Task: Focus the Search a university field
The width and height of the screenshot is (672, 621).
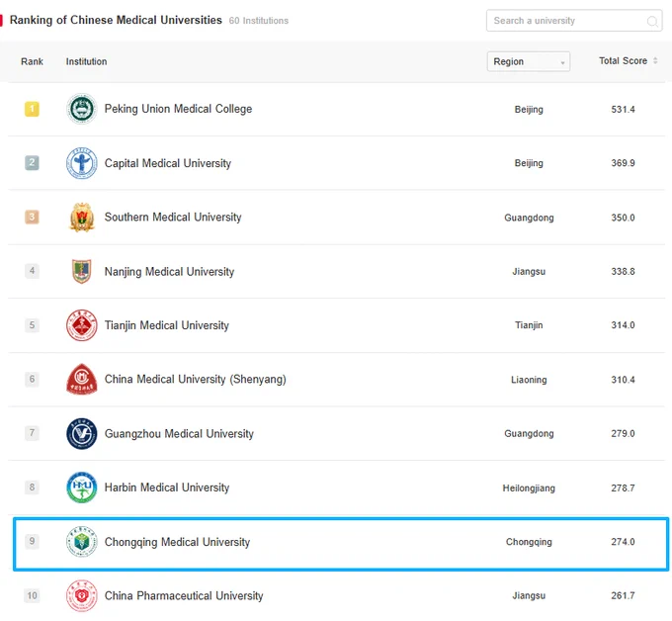Action: (x=574, y=21)
